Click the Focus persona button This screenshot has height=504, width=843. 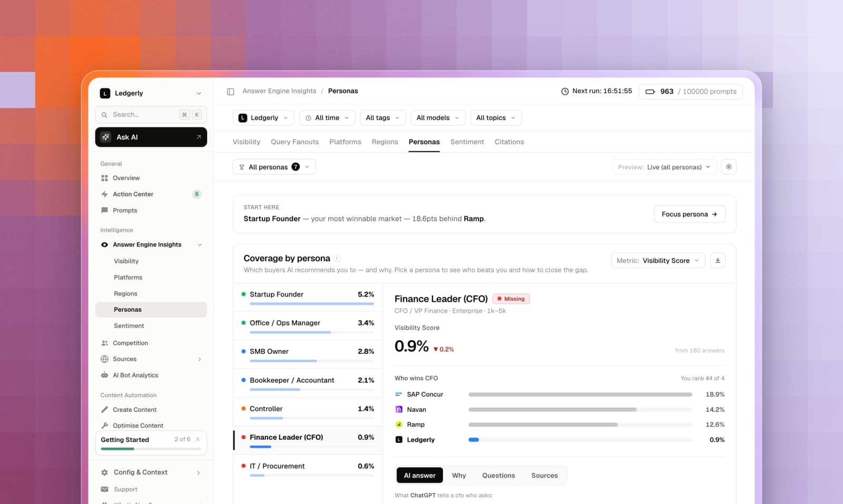tap(689, 214)
